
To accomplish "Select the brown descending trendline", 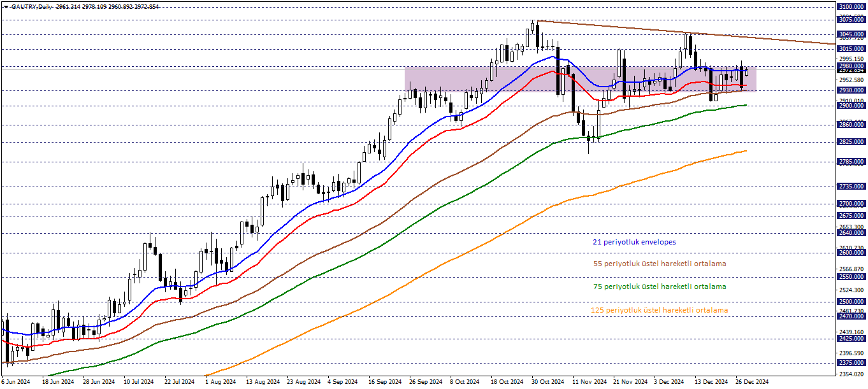I will coord(685,32).
